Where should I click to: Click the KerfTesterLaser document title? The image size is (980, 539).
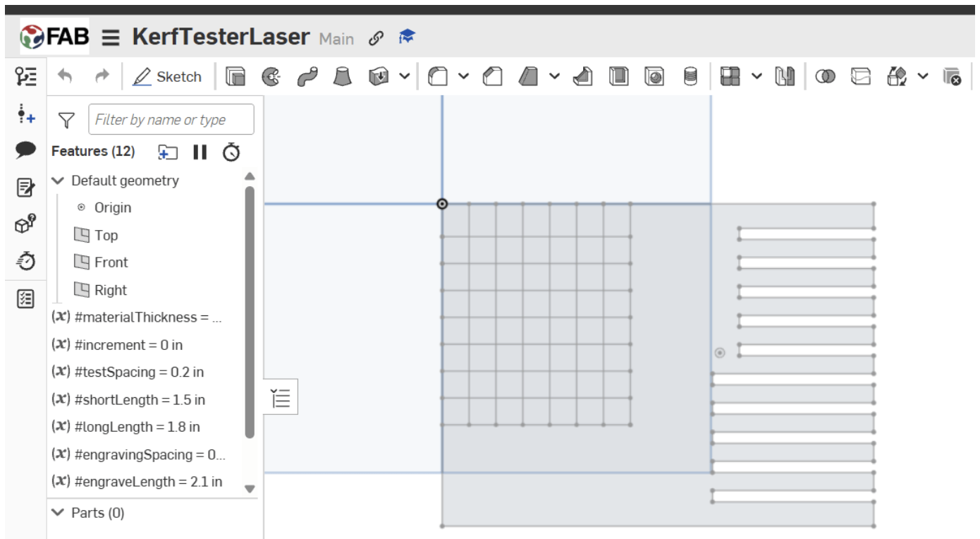221,37
